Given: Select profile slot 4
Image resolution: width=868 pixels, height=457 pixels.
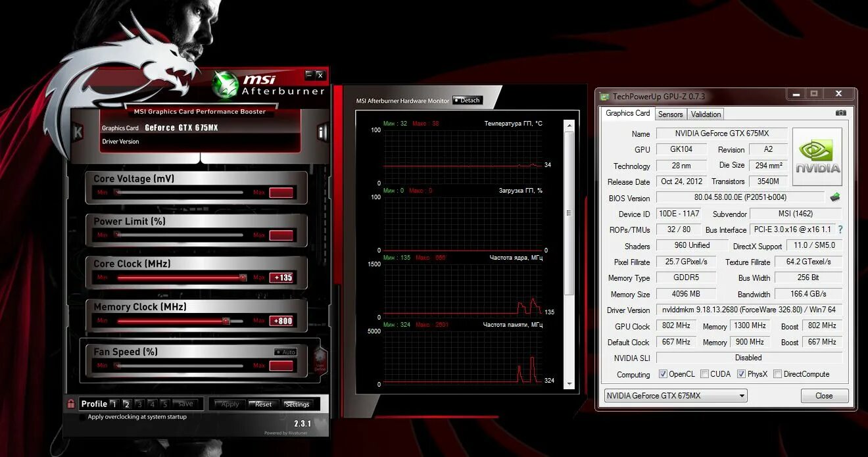Looking at the screenshot, I should click(152, 404).
